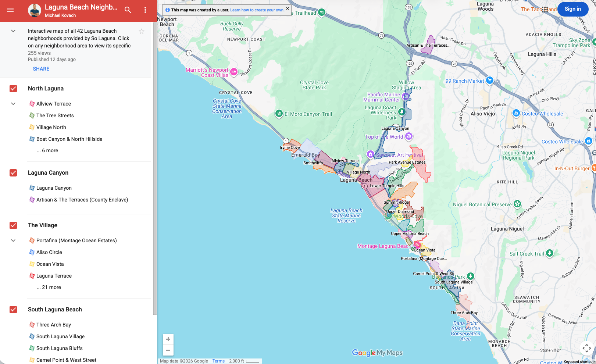
Task: Close the 'map was created by a user' notice
Action: (288, 8)
